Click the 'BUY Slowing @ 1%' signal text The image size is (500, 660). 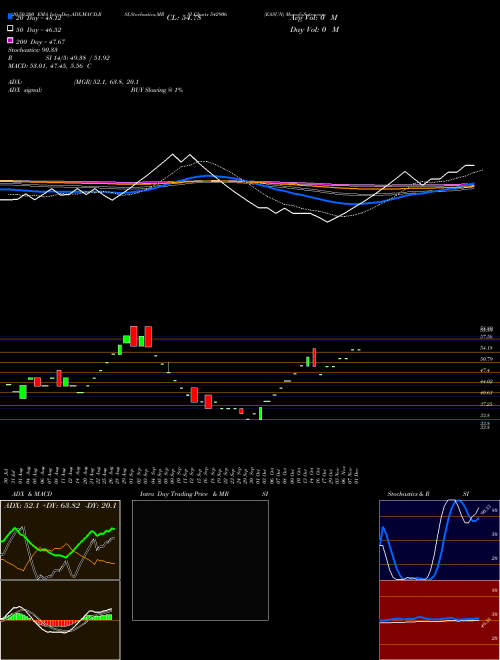157,90
